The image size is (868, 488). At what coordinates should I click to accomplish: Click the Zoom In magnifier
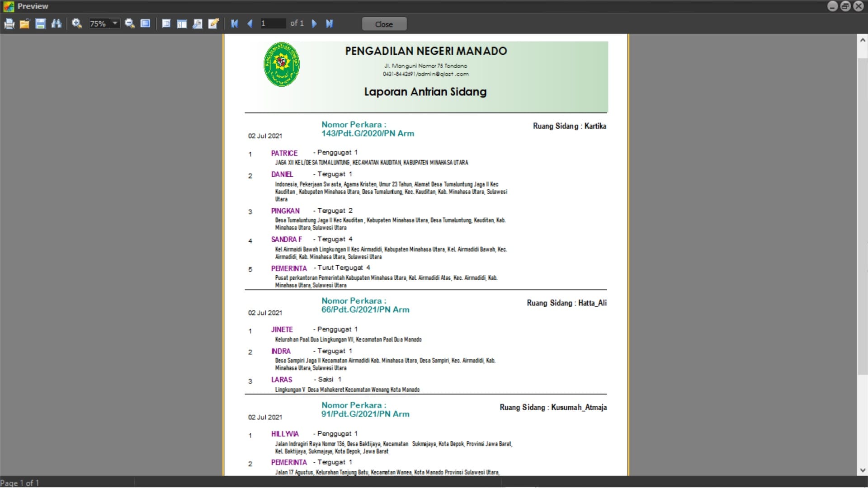(77, 23)
